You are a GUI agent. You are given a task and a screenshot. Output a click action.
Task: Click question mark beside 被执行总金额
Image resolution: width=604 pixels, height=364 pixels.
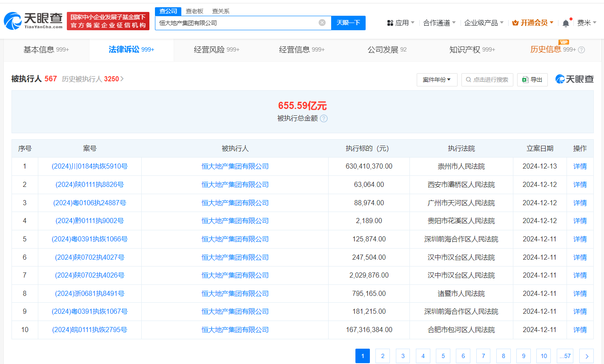[x=323, y=119]
